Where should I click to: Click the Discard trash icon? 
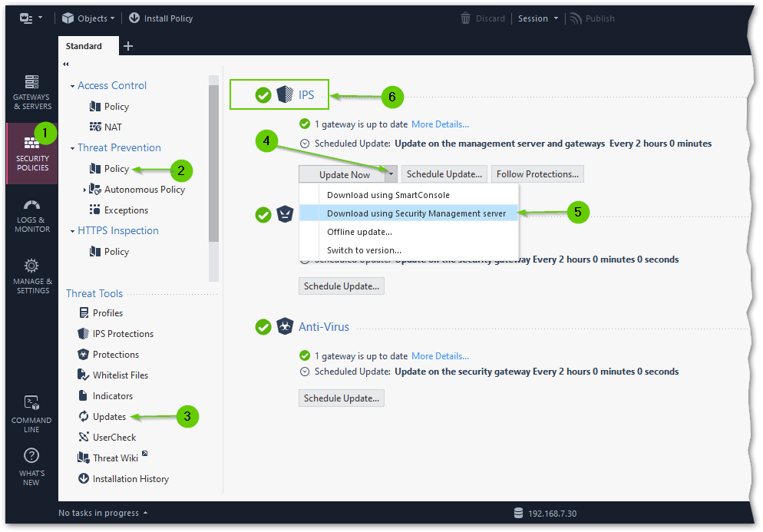point(466,18)
